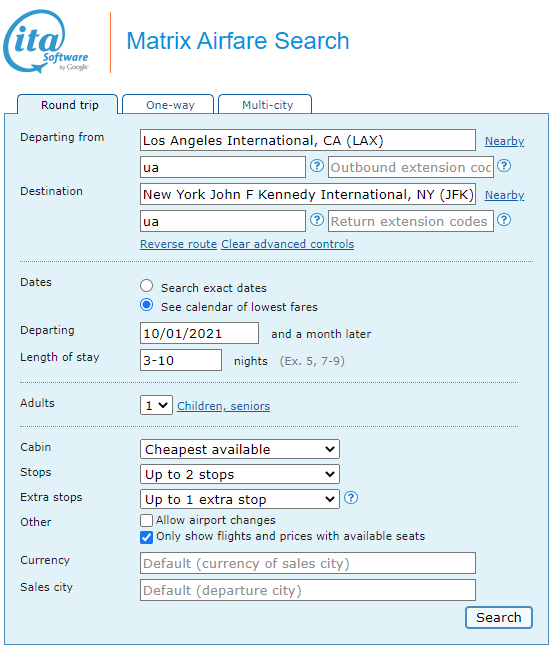The image size is (559, 656).
Task: Switch to the Multi-city tab
Action: [265, 105]
